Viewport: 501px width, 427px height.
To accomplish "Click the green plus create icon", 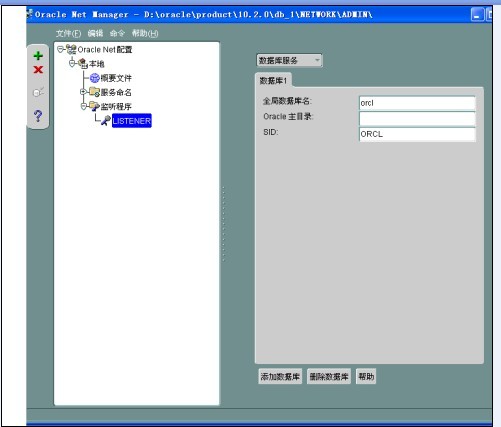I will tap(38, 56).
